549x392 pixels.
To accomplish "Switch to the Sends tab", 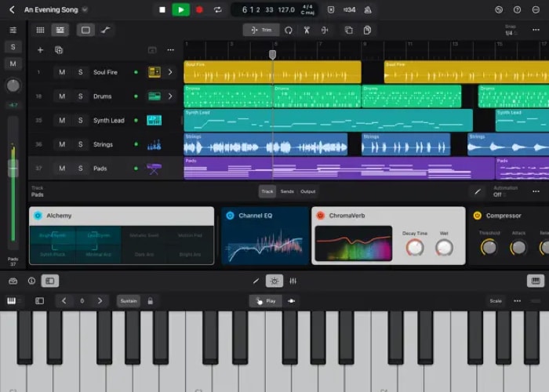I will pyautogui.click(x=287, y=191).
